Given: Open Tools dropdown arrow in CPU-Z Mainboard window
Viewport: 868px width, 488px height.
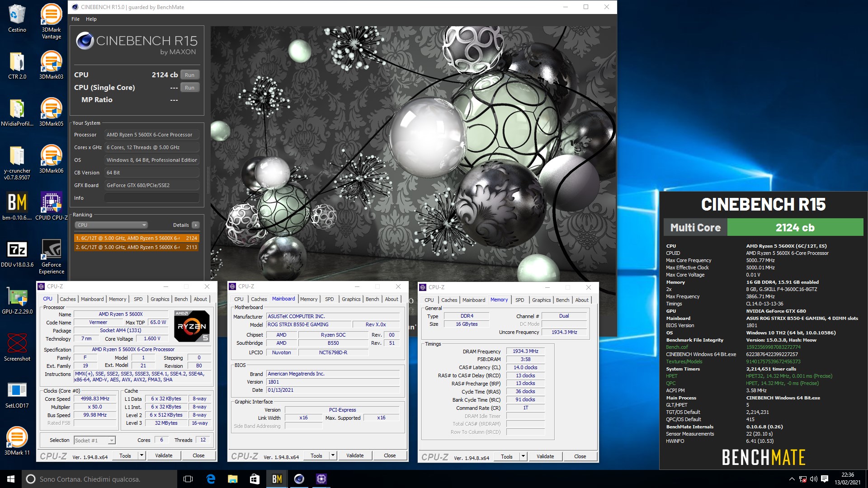Looking at the screenshot, I should point(333,455).
